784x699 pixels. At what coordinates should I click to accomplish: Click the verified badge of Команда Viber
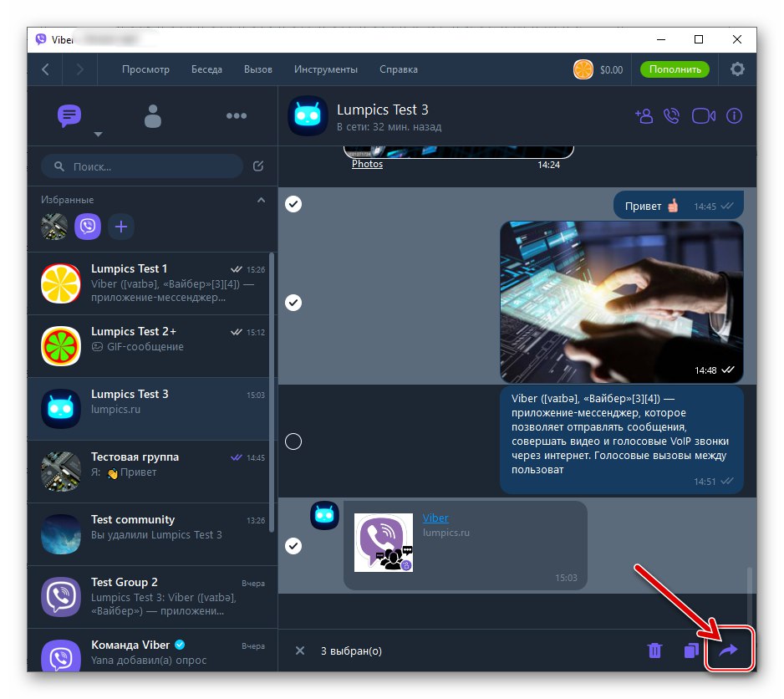click(x=180, y=645)
